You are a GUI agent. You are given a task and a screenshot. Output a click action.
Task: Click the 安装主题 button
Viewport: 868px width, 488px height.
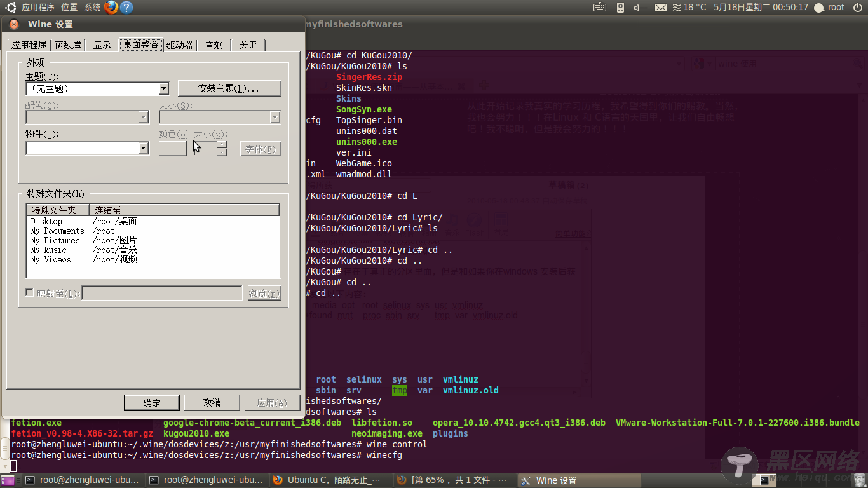229,88
